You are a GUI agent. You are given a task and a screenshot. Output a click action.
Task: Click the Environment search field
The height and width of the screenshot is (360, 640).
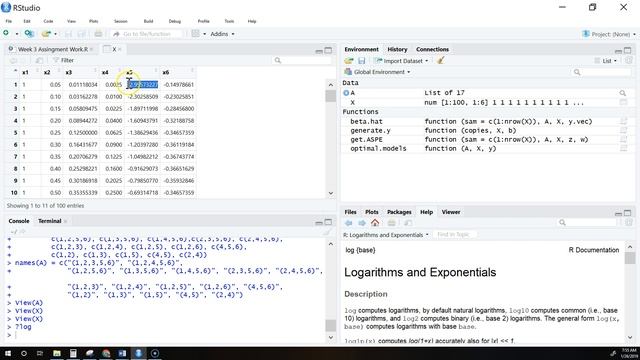pos(602,72)
